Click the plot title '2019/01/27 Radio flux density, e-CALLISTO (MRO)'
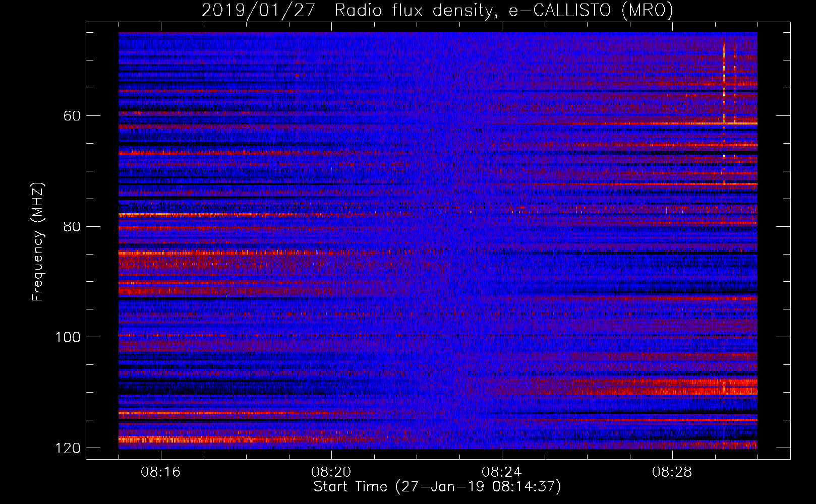This screenshot has height=504, width=816. [437, 10]
